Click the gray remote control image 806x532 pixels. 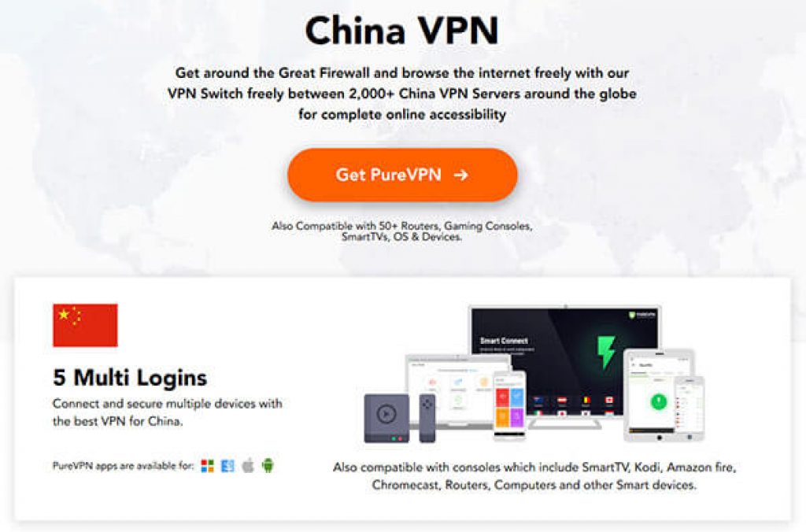[x=427, y=418]
